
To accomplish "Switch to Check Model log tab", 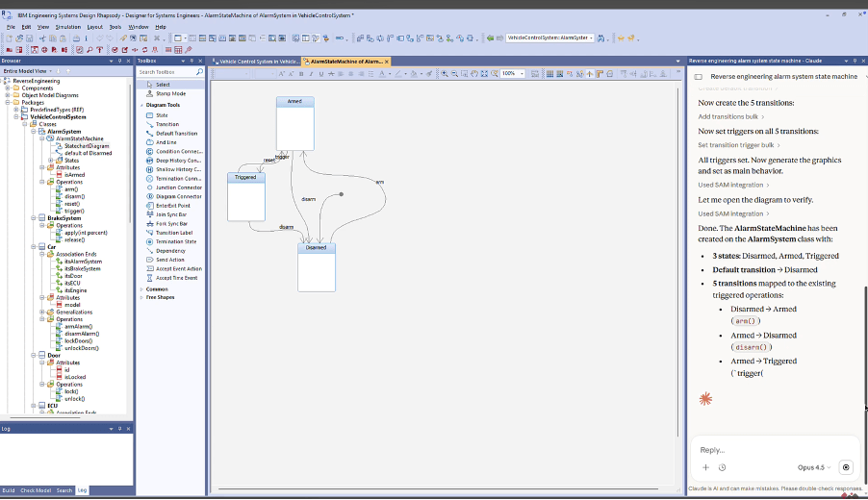I will [36, 490].
